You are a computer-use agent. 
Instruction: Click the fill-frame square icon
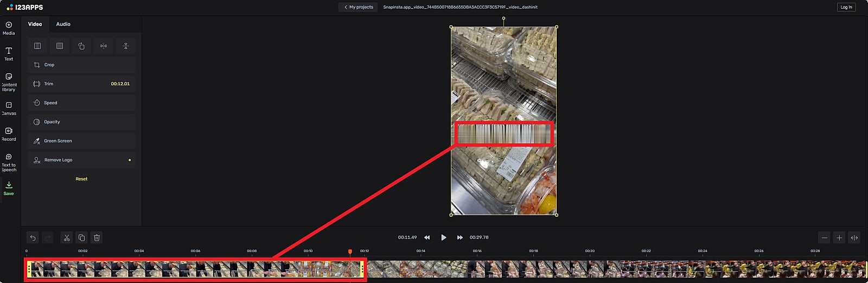[60, 46]
